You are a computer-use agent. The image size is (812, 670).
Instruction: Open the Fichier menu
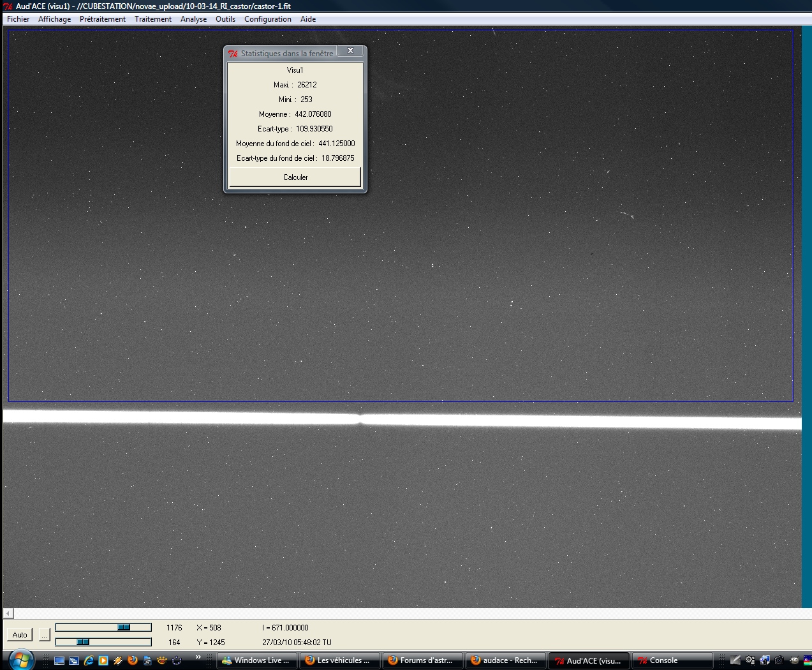(18, 19)
